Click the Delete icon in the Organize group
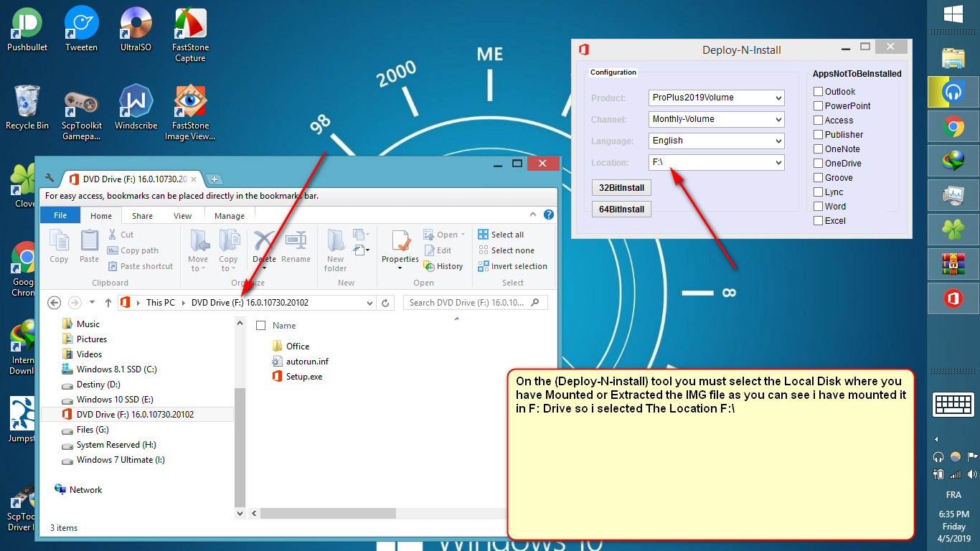This screenshot has width=980, height=551. pyautogui.click(x=264, y=242)
